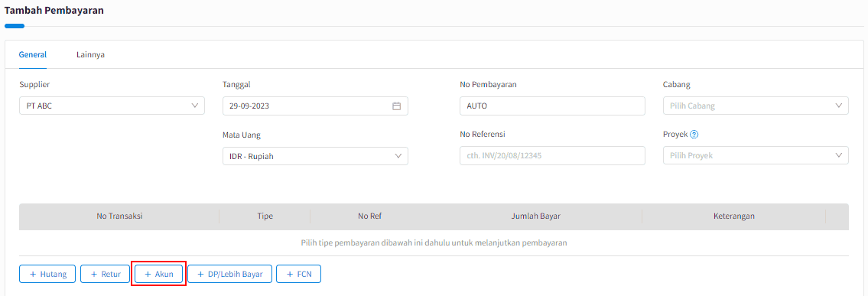Click the No Ref column header

click(x=370, y=216)
